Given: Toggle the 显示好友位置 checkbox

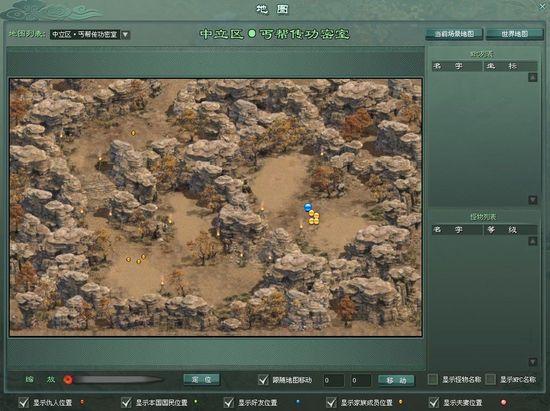Looking at the screenshot, I should (x=229, y=403).
